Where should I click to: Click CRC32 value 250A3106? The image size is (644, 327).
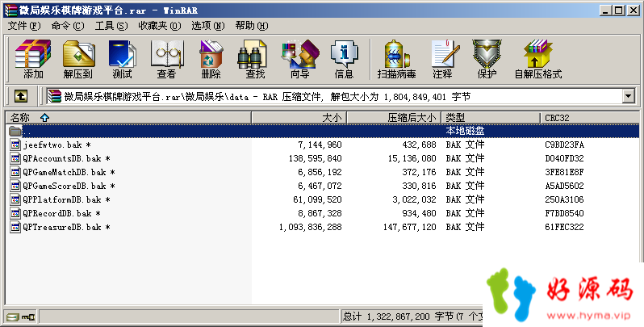(x=564, y=199)
